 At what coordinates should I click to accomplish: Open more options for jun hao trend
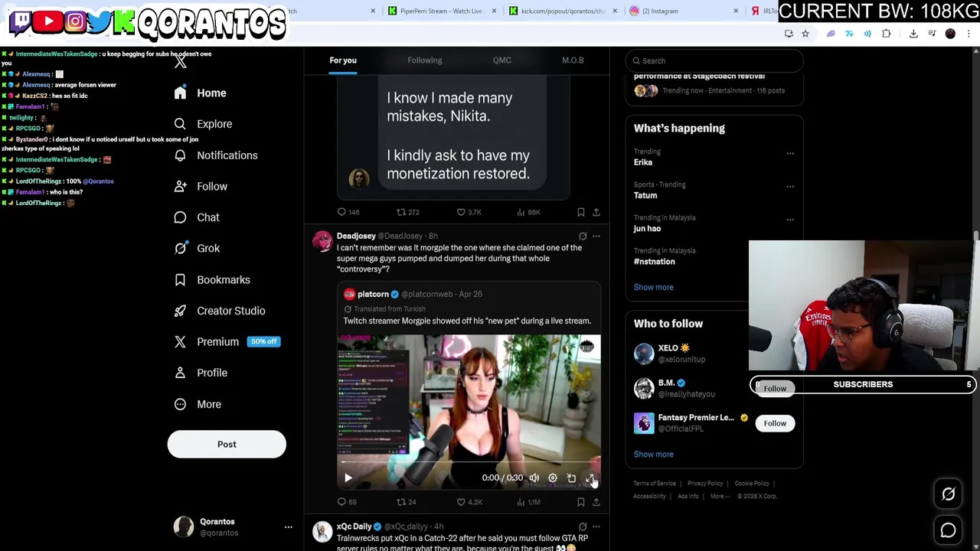point(790,219)
